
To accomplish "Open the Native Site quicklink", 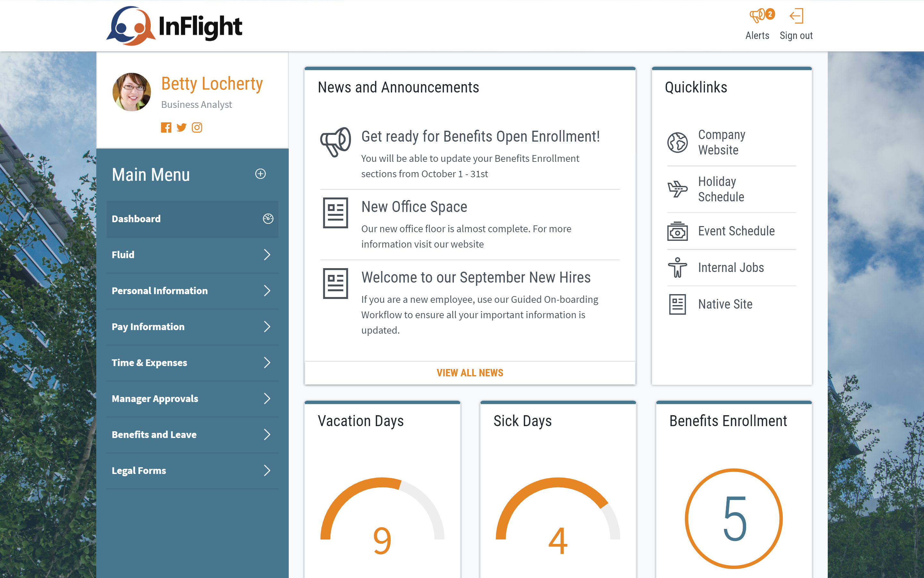I will click(732, 304).
